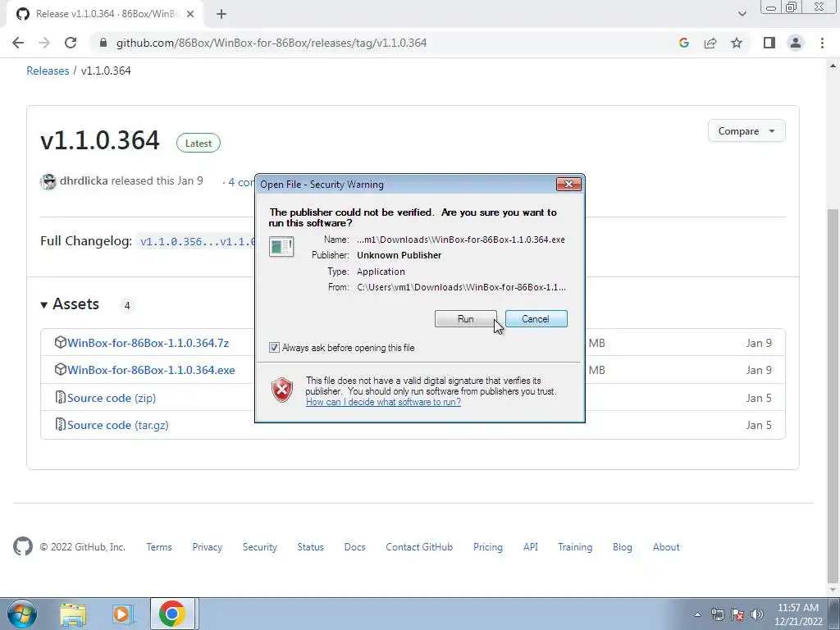Cancel the Open File security warning

click(x=536, y=319)
